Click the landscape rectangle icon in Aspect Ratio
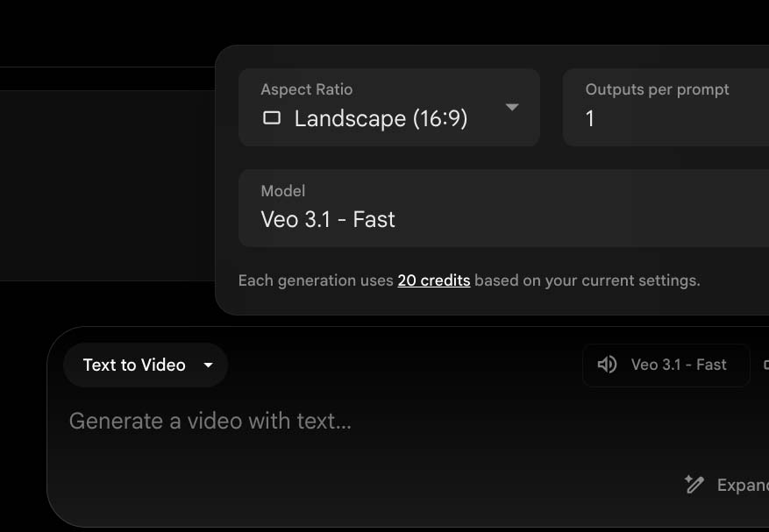 272,118
